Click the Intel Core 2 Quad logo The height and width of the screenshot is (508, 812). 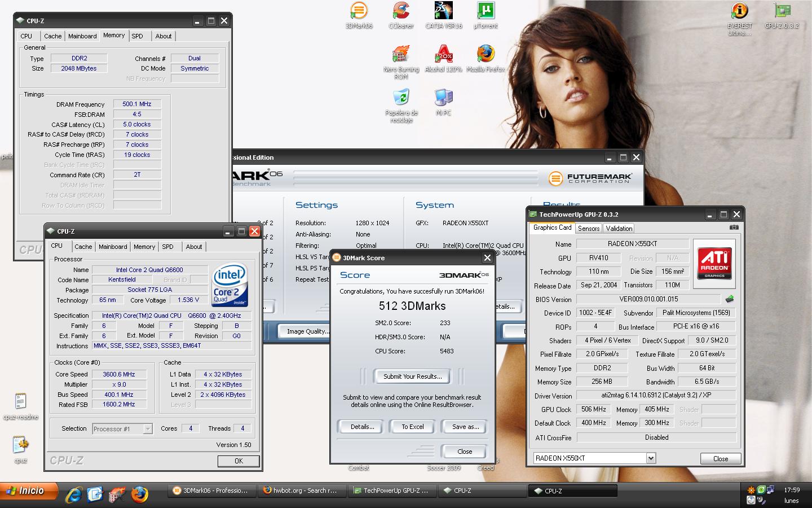pos(230,286)
